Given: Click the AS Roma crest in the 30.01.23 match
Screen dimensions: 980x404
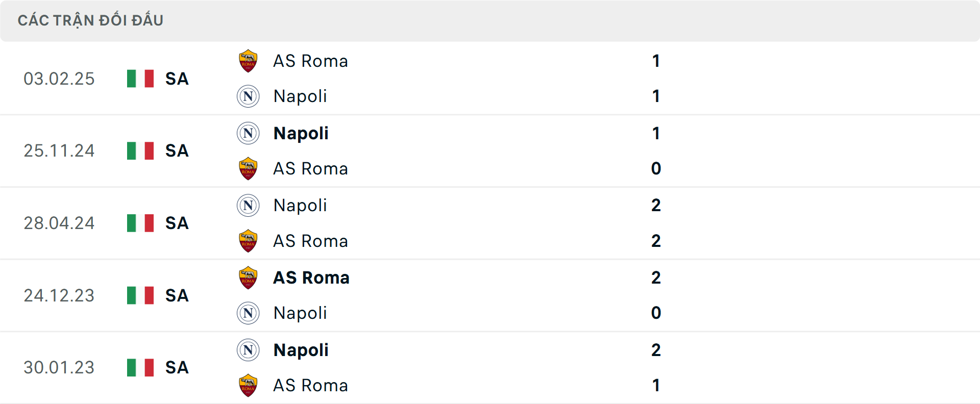Looking at the screenshot, I should tap(248, 386).
